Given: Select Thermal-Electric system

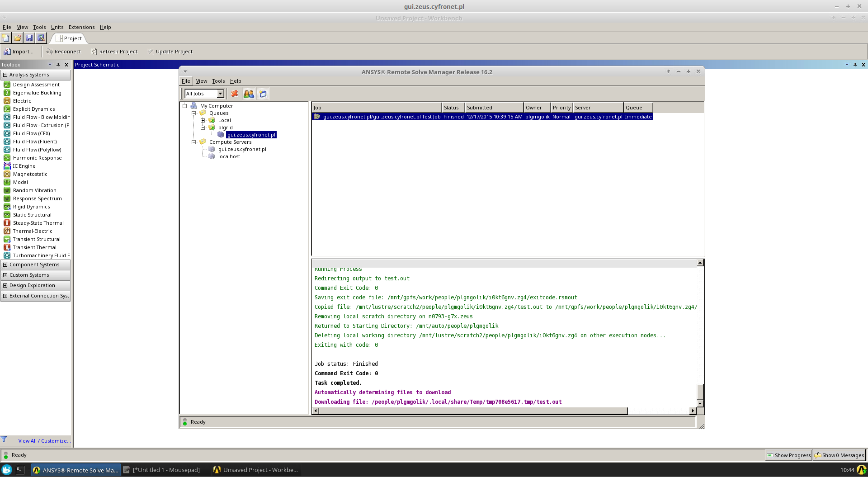Looking at the screenshot, I should pos(33,231).
